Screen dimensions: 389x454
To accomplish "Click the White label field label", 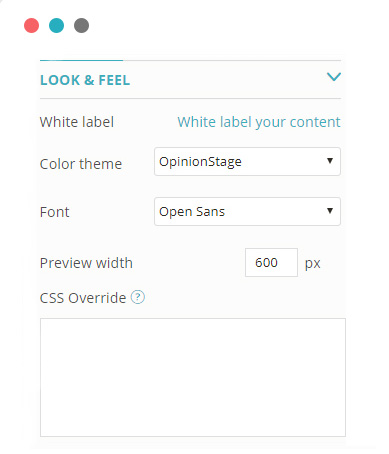I will coord(77,122).
